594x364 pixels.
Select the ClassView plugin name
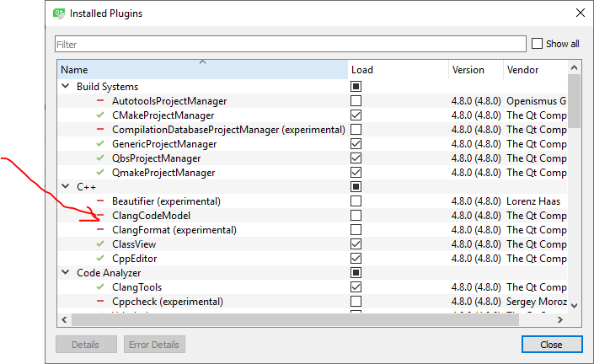pyautogui.click(x=134, y=244)
